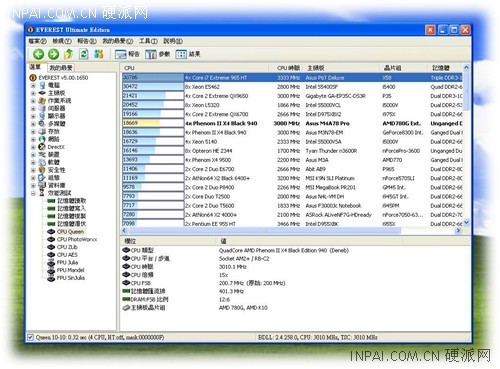Screen dimensions: 500x369
Task: Click the 軟體 (Software) tree icon
Action: coord(42,162)
